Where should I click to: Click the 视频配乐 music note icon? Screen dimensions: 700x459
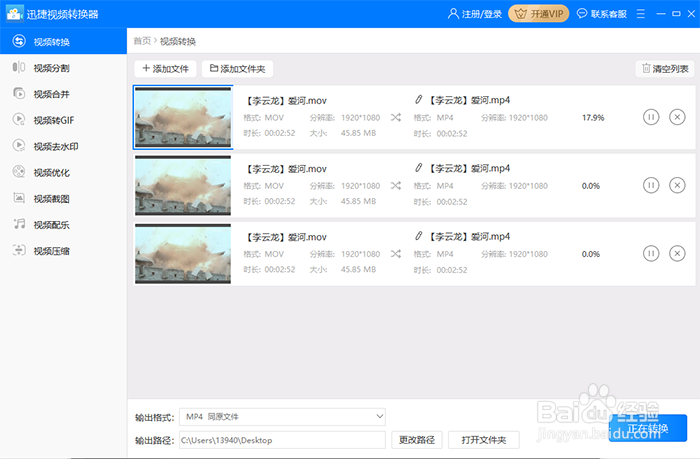click(x=19, y=224)
